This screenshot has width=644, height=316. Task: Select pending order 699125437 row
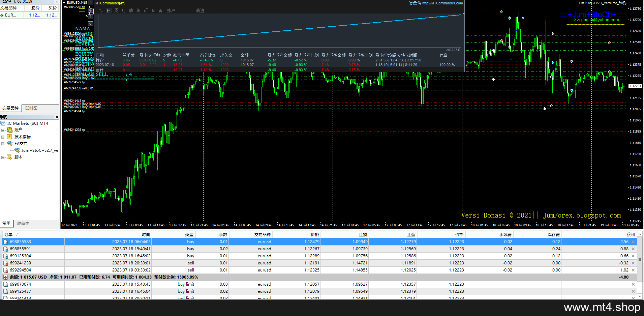tap(320, 291)
